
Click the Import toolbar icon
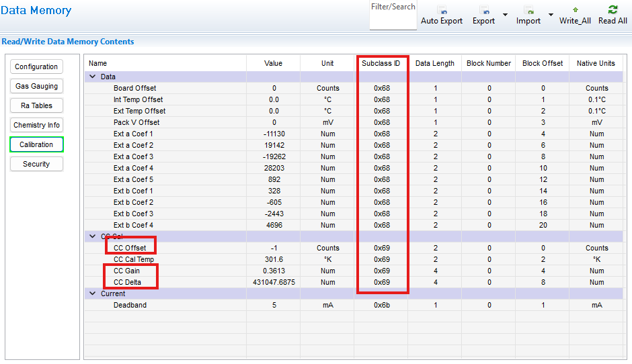(529, 10)
